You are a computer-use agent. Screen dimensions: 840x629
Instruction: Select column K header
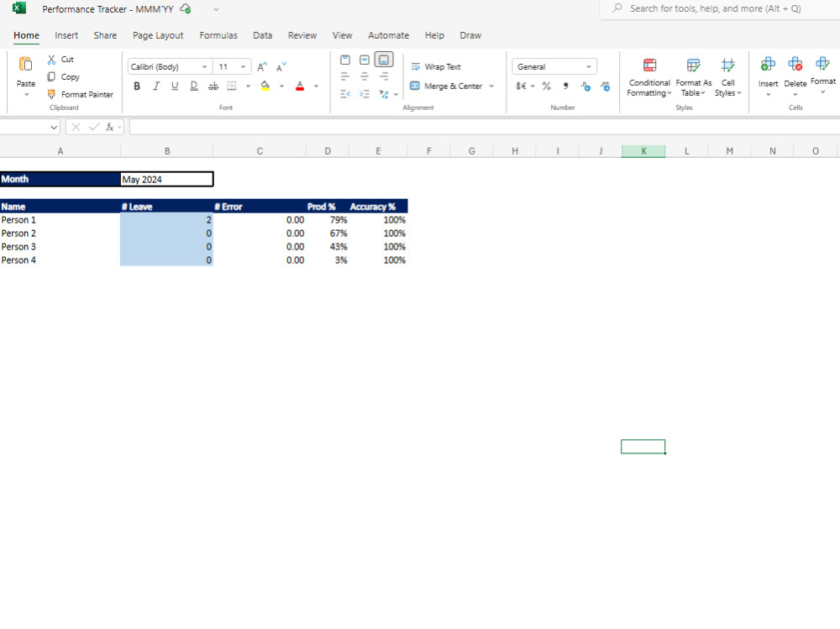coord(643,151)
